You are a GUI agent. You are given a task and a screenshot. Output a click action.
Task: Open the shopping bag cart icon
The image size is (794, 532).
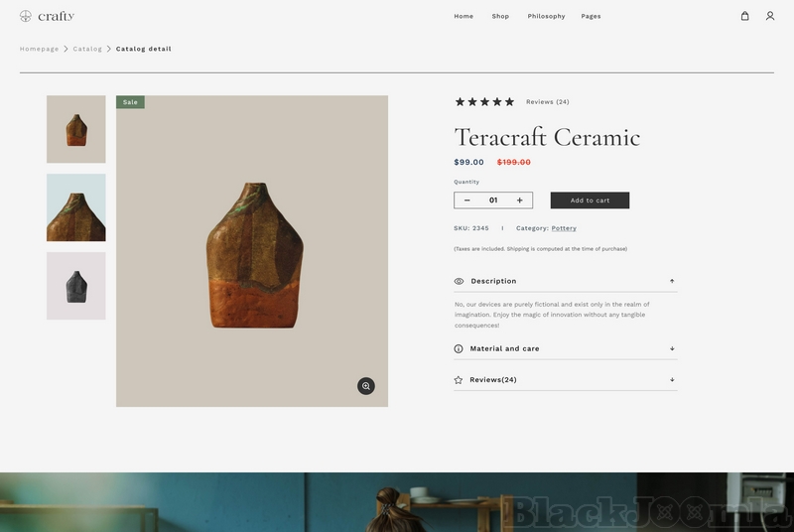[744, 16]
